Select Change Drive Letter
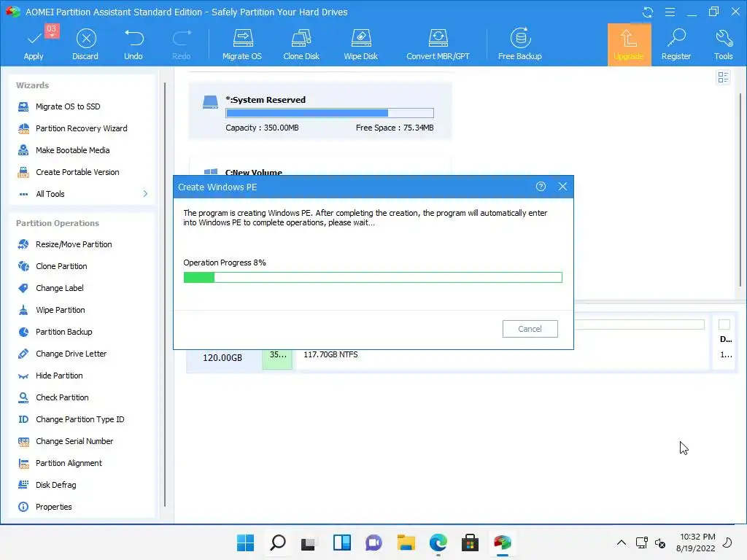 click(x=71, y=354)
